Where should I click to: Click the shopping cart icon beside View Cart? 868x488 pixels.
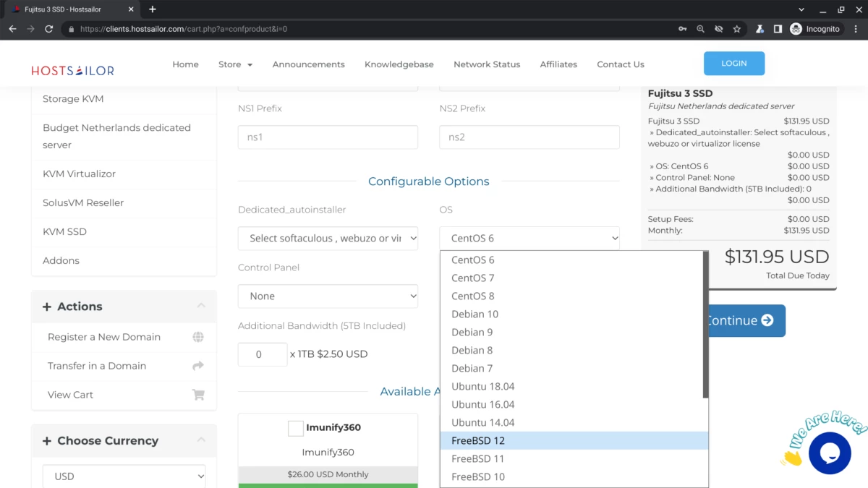tap(198, 395)
